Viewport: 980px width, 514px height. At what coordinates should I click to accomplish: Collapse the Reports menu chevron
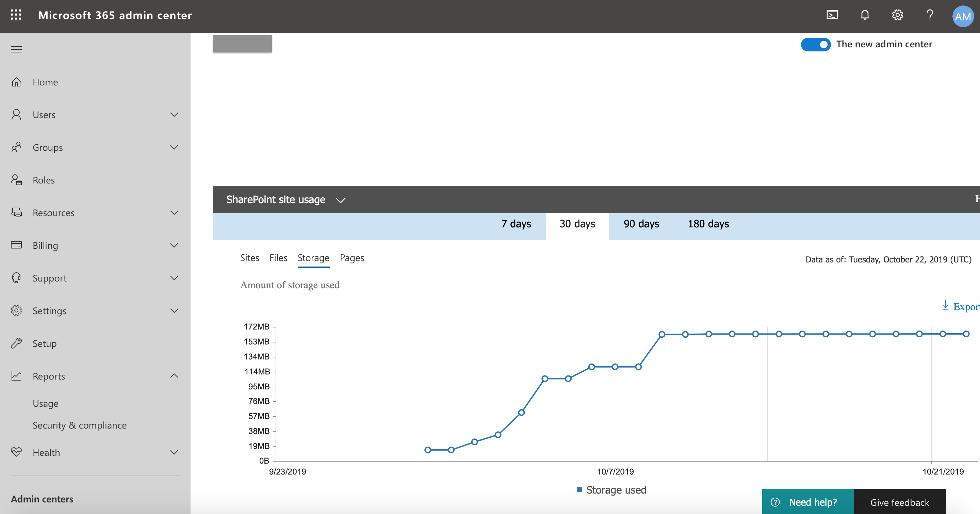(x=174, y=376)
